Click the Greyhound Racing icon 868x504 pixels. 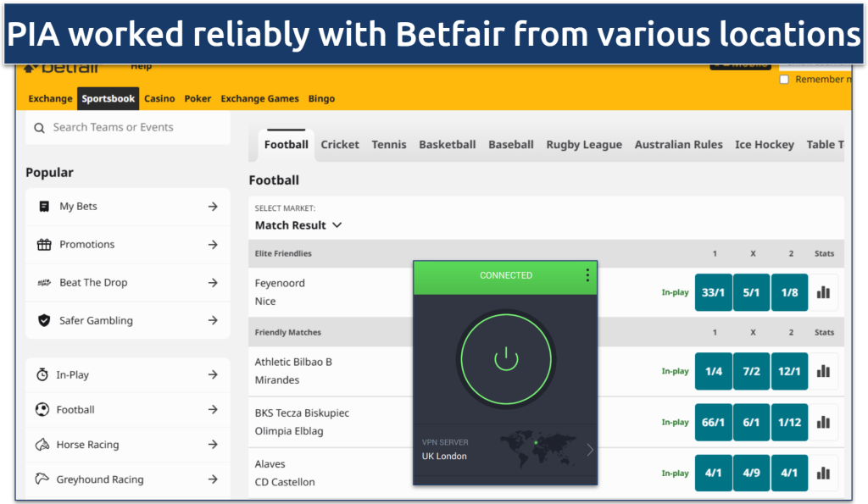click(42, 479)
